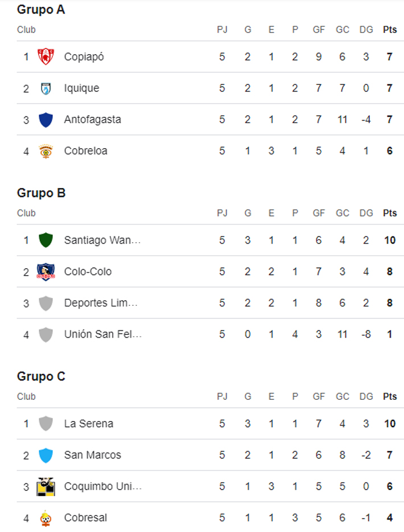Image resolution: width=404 pixels, height=532 pixels.
Task: Click the Unión San Felipe truncated team name
Action: [x=102, y=334]
